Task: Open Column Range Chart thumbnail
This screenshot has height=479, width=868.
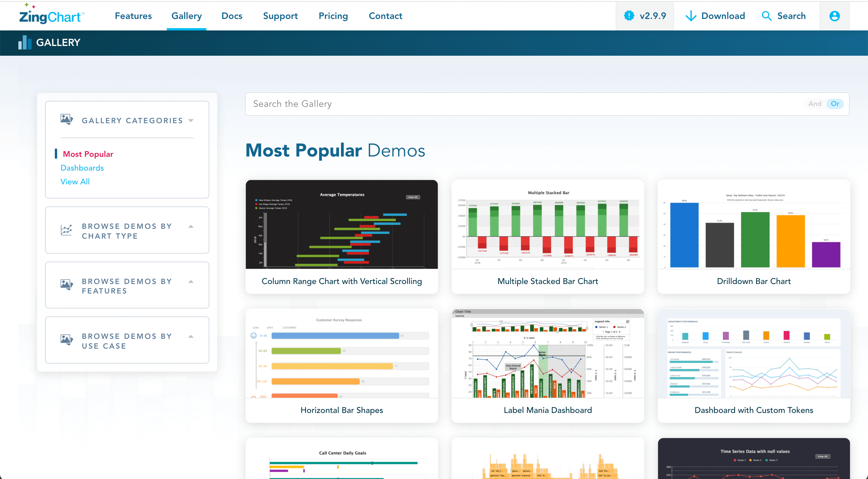Action: [342, 225]
